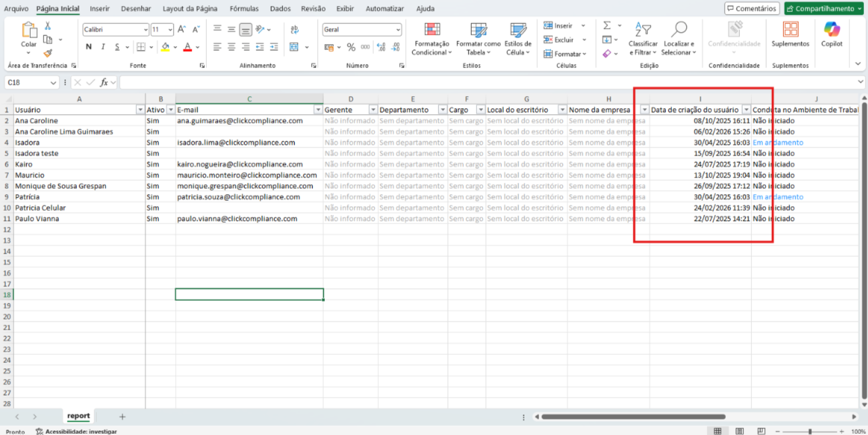This screenshot has height=435, width=868.
Task: Add a new sheet with the plus icon
Action: [122, 416]
